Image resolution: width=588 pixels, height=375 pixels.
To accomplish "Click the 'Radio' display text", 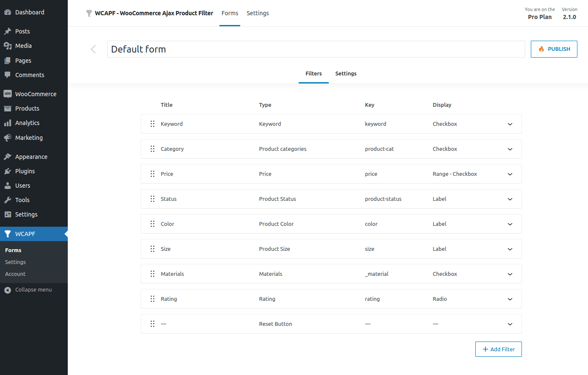I will (440, 299).
